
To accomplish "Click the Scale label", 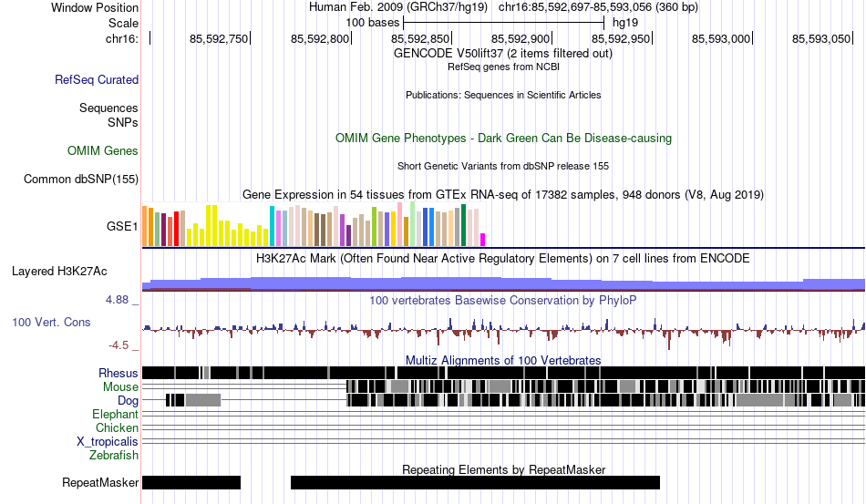I will click(123, 23).
